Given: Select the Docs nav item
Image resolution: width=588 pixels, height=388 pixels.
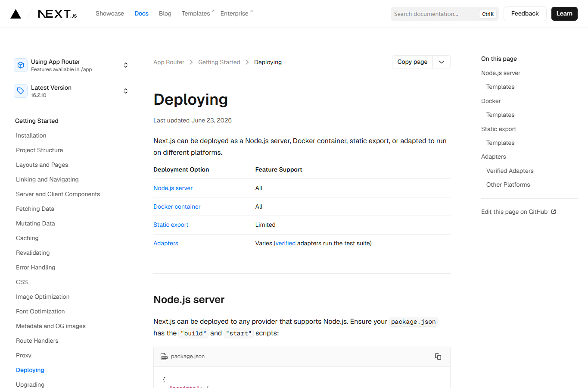Looking at the screenshot, I should coord(141,14).
